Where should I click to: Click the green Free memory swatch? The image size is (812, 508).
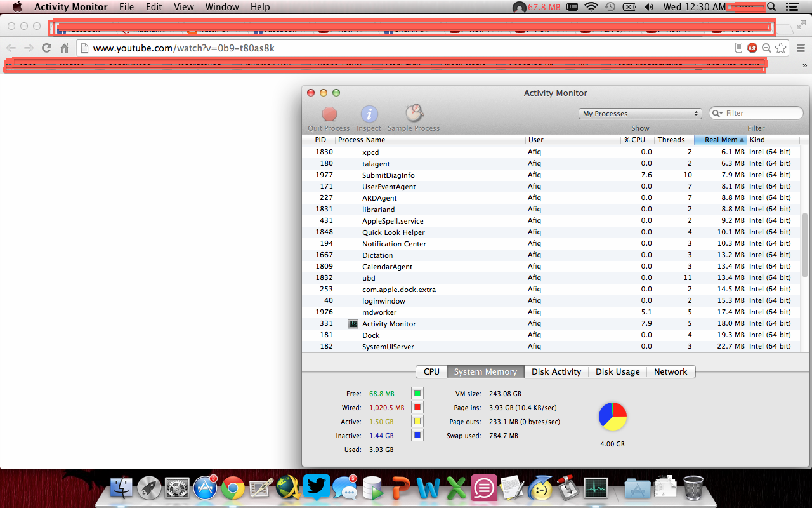417,393
